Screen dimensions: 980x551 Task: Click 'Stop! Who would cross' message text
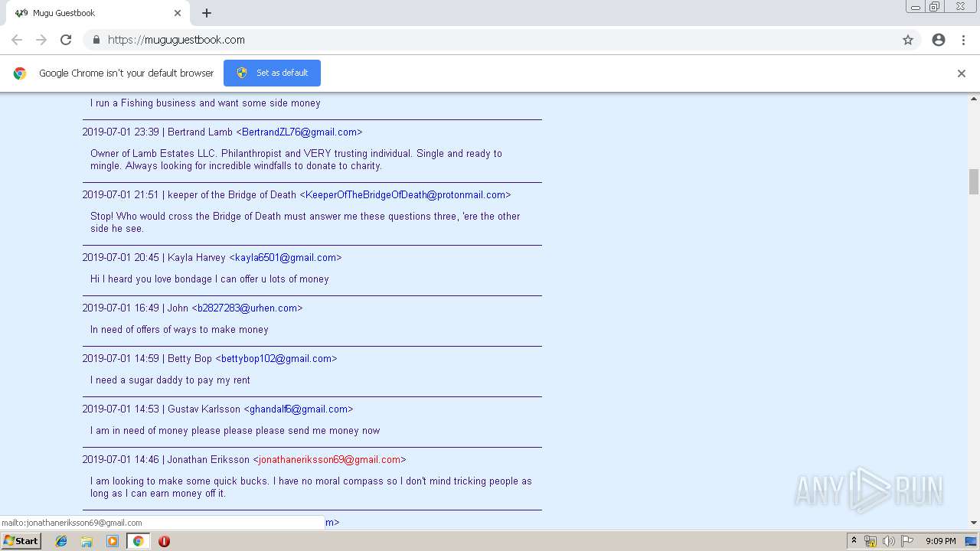[305, 222]
